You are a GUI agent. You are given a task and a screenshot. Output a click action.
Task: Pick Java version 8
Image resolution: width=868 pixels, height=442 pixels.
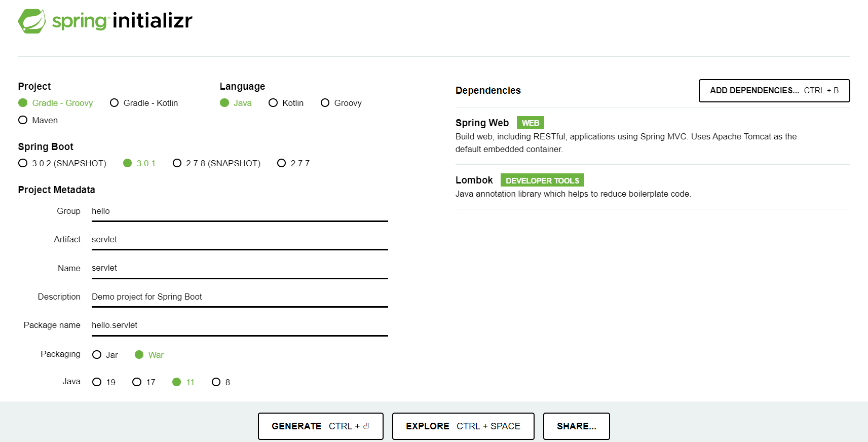(x=221, y=382)
